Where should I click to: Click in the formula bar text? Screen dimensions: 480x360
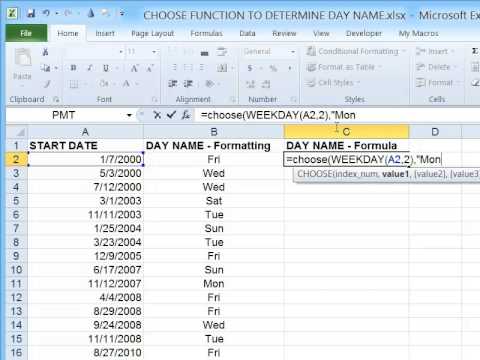click(x=278, y=115)
